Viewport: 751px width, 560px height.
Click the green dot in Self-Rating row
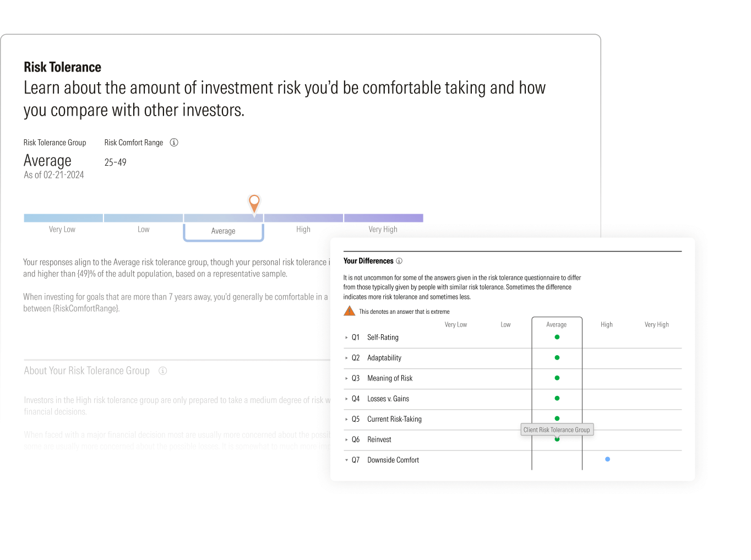pos(557,337)
